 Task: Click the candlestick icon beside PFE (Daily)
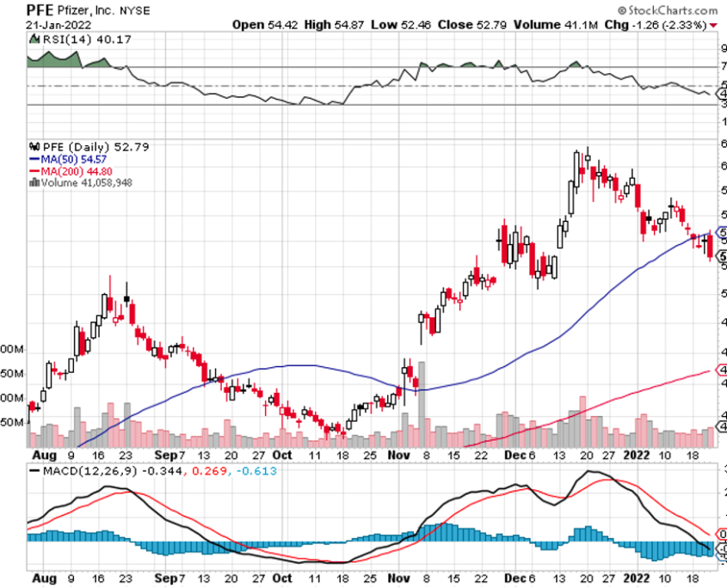coord(34,147)
